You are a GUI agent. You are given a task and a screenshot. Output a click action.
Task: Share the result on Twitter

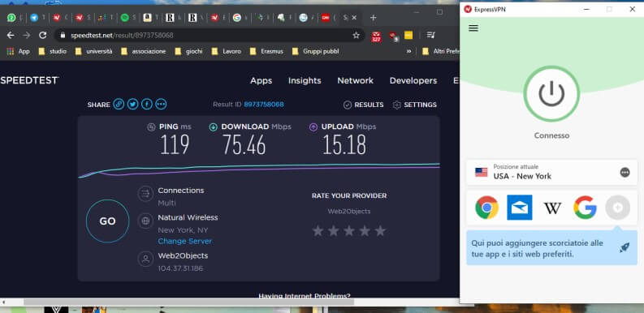(132, 104)
